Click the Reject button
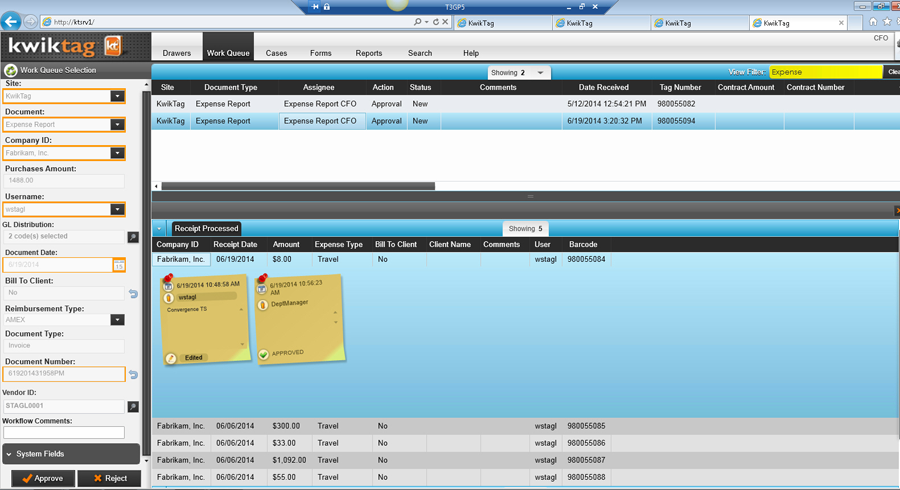 (x=110, y=479)
